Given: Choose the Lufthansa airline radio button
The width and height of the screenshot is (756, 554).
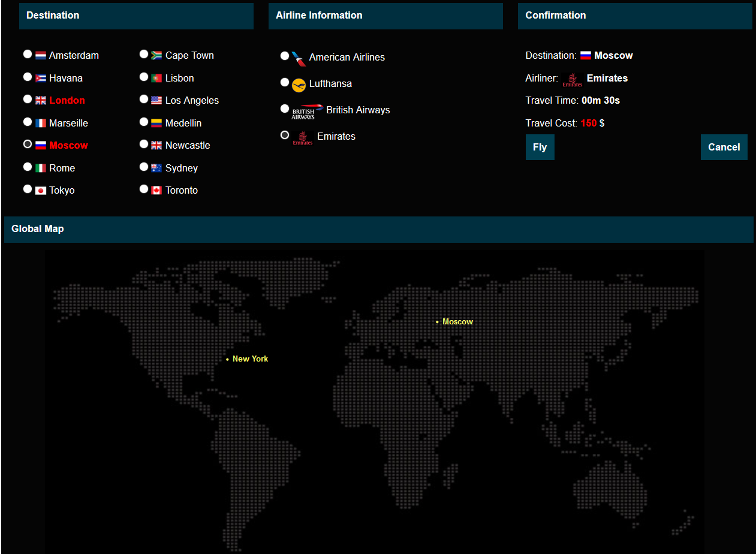Looking at the screenshot, I should click(285, 82).
